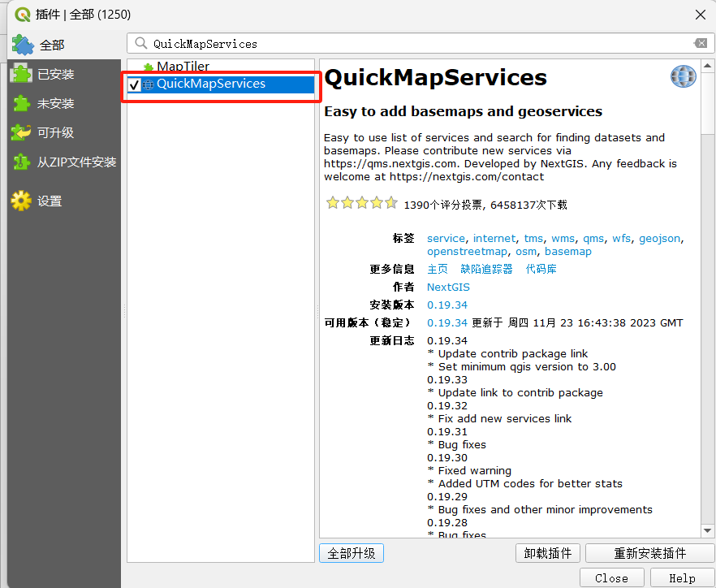Click the details panel vertical scrollbar thumb
The image size is (716, 588).
(707, 103)
